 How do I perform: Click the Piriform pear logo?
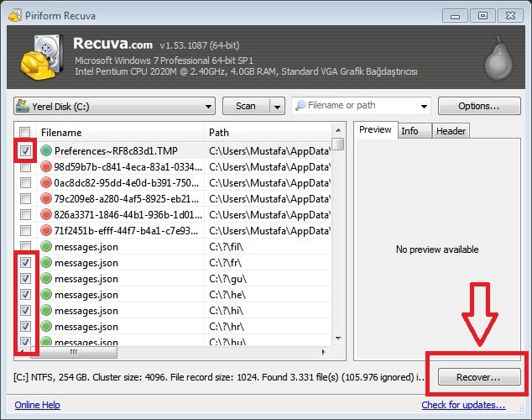pos(498,58)
